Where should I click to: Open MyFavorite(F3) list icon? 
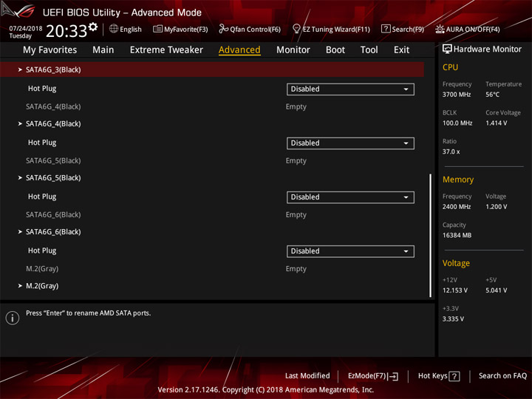click(157, 29)
